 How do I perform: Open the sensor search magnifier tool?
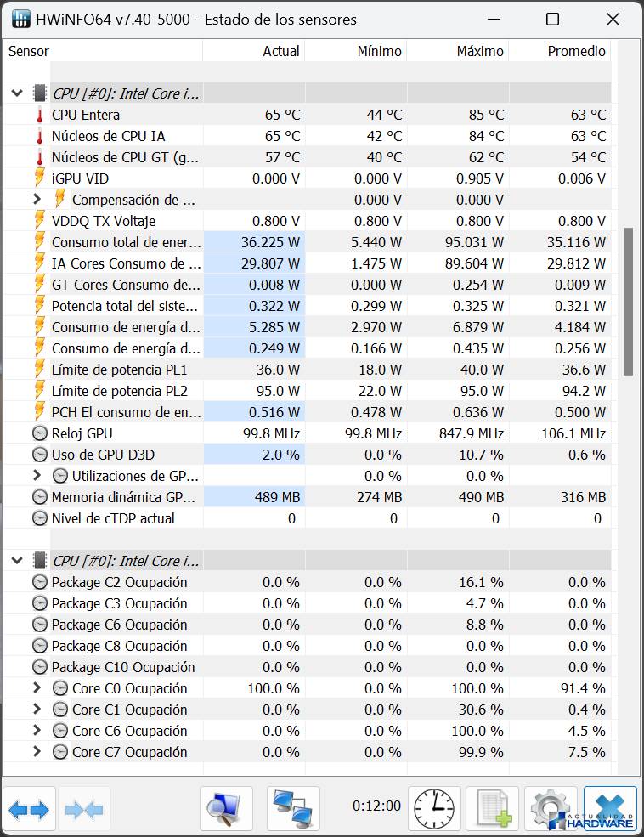[x=226, y=808]
